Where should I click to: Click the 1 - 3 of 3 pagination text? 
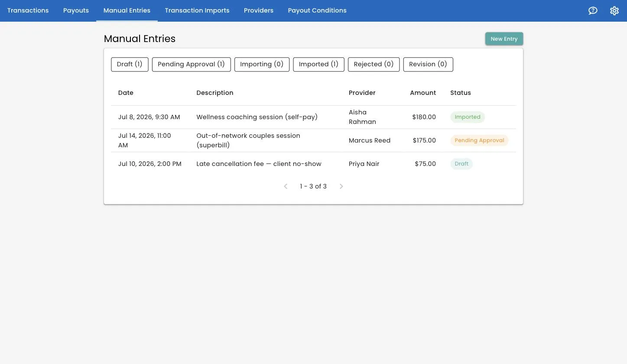(x=313, y=186)
